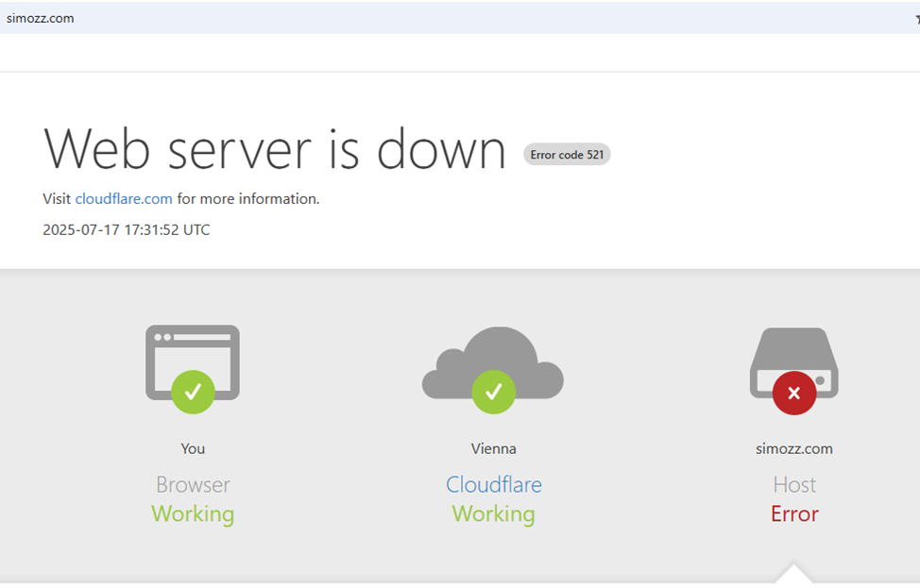Open the blue Cloudflare link under Vienna
Viewport: 920px width, 588px height.
493,484
